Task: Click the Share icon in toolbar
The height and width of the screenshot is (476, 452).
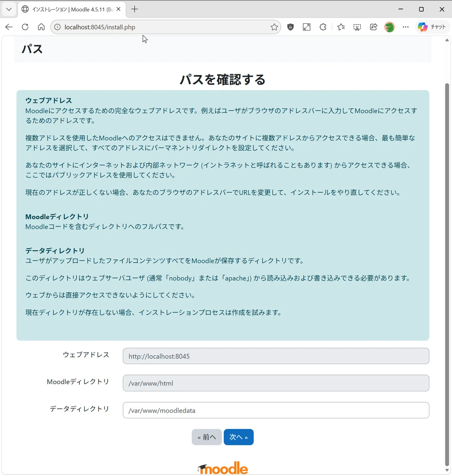Action: [373, 27]
